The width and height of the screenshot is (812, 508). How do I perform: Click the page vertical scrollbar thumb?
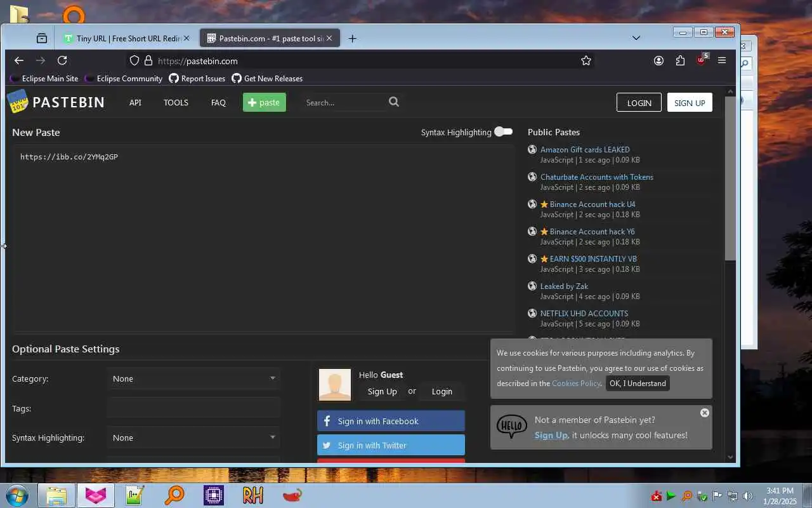[x=730, y=178]
